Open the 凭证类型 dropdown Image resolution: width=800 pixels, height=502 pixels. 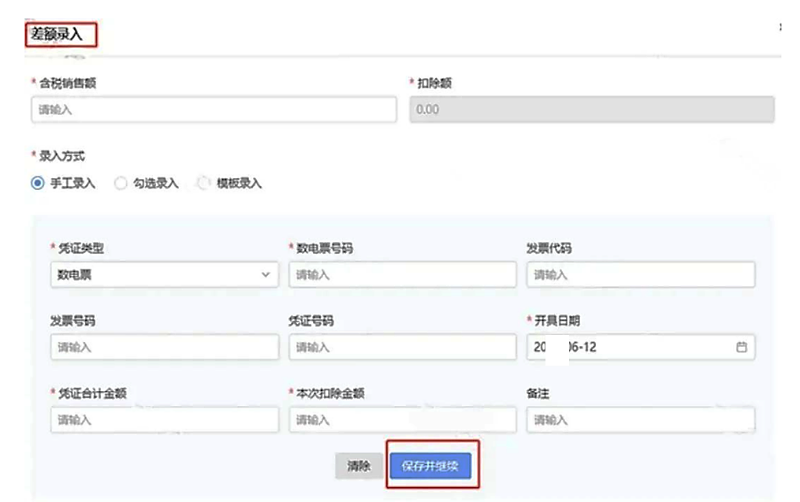164,274
